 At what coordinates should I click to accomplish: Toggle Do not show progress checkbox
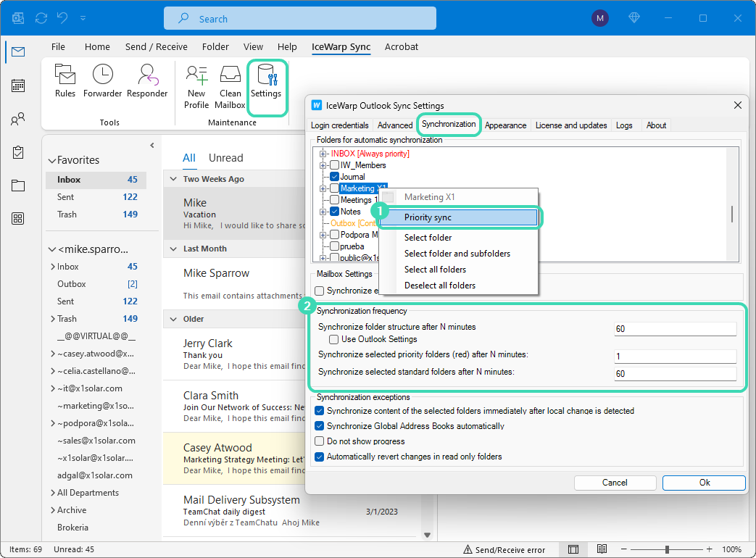click(x=320, y=441)
